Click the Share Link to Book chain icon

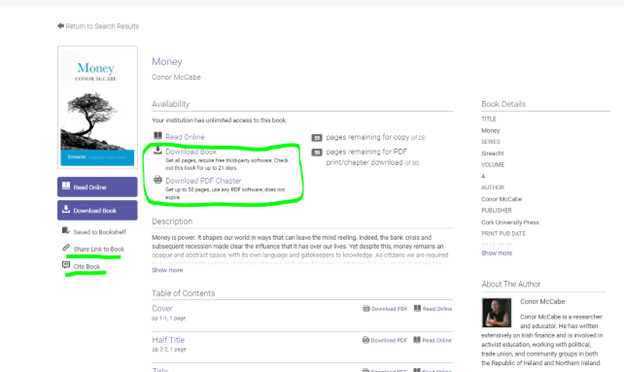click(x=66, y=248)
